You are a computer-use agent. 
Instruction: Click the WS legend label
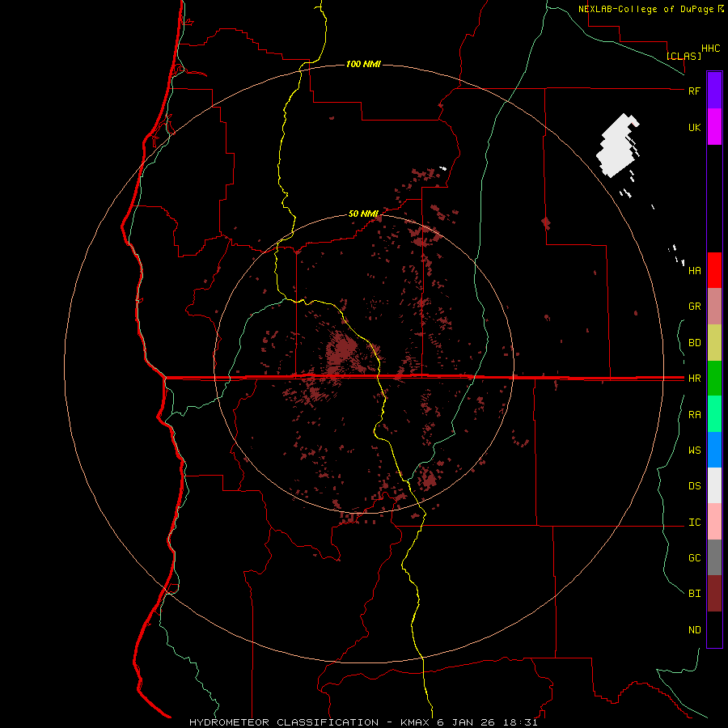694,451
